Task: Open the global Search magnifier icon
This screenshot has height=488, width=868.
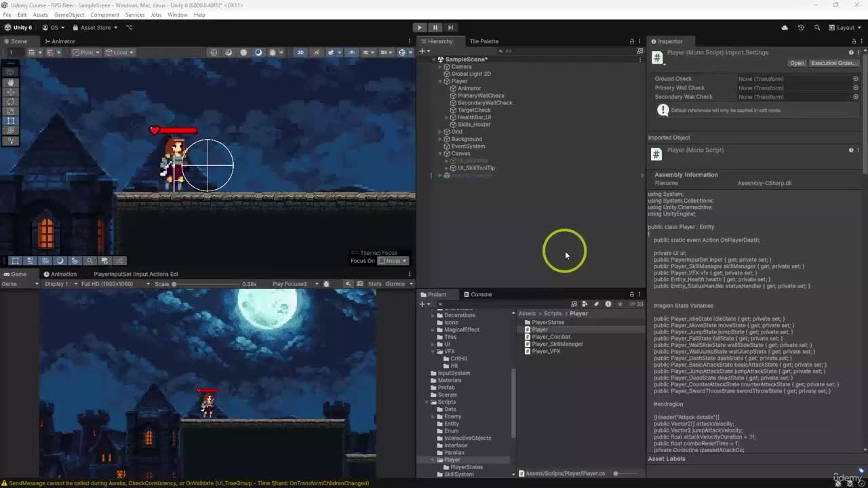Action: coord(817,28)
